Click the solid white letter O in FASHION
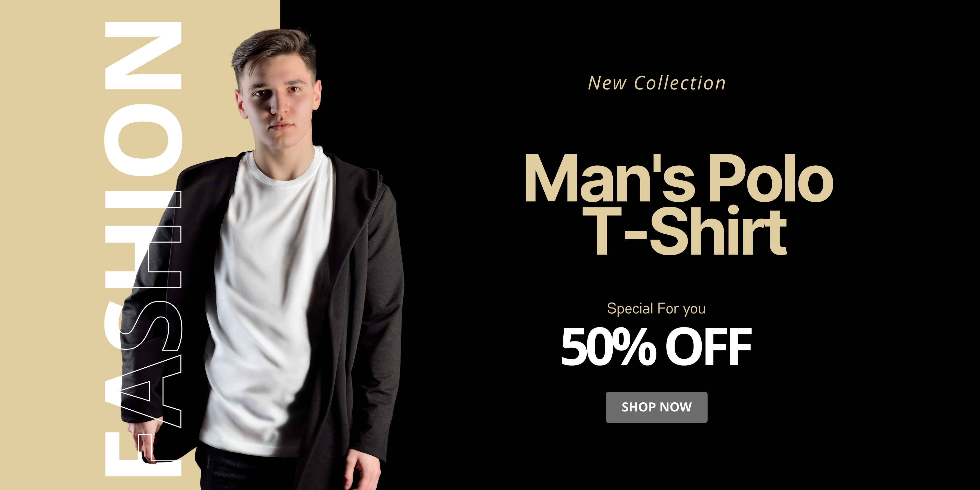The height and width of the screenshot is (490, 980). click(143, 140)
